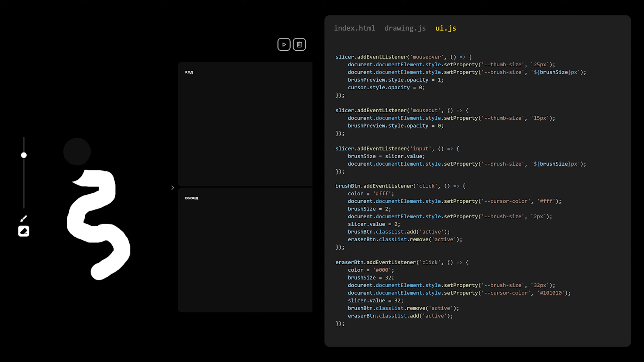
Task: Click the slicer 'mouseout' listener line
Action: (402, 111)
